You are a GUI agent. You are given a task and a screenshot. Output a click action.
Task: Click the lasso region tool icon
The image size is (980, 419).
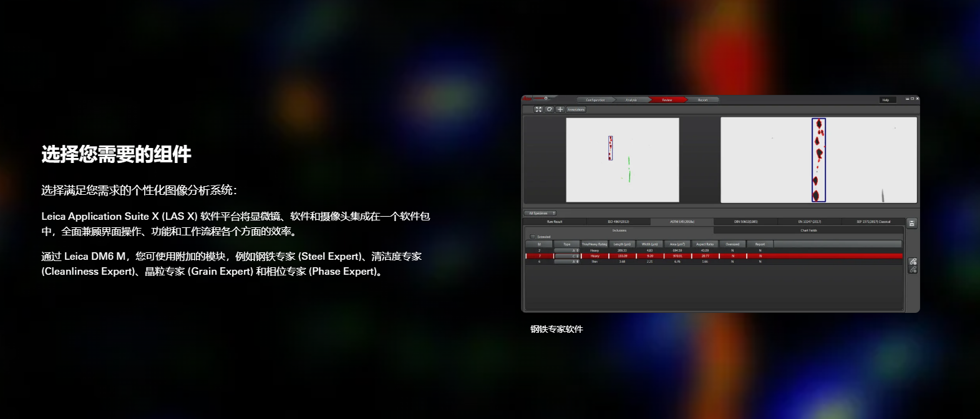pos(549,109)
